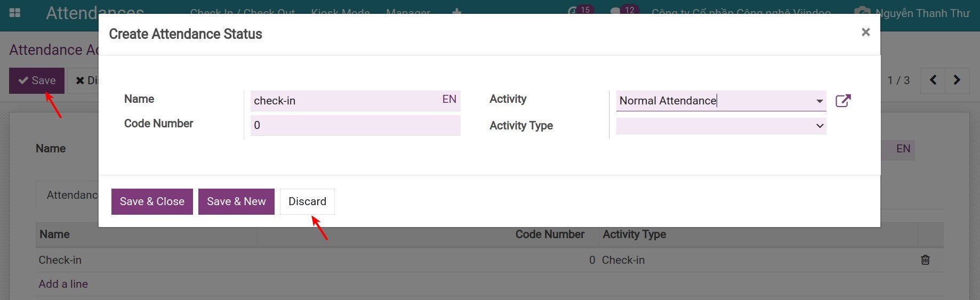Open the external link for Activity
Image resolution: width=980 pixels, height=300 pixels.
pos(843,101)
